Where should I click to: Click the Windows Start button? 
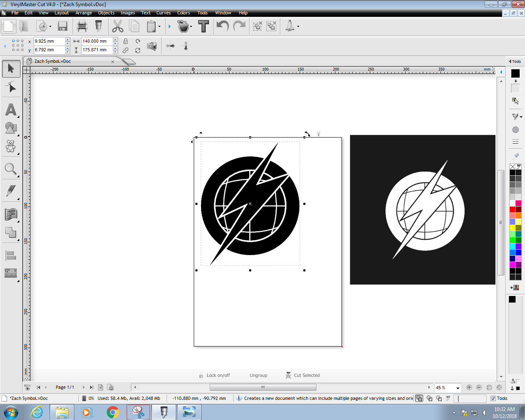(11, 412)
